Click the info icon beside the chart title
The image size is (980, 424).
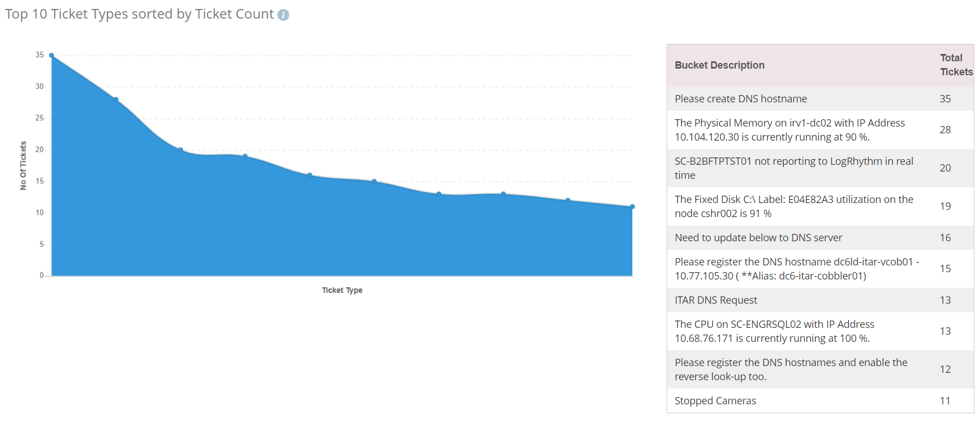coord(284,15)
